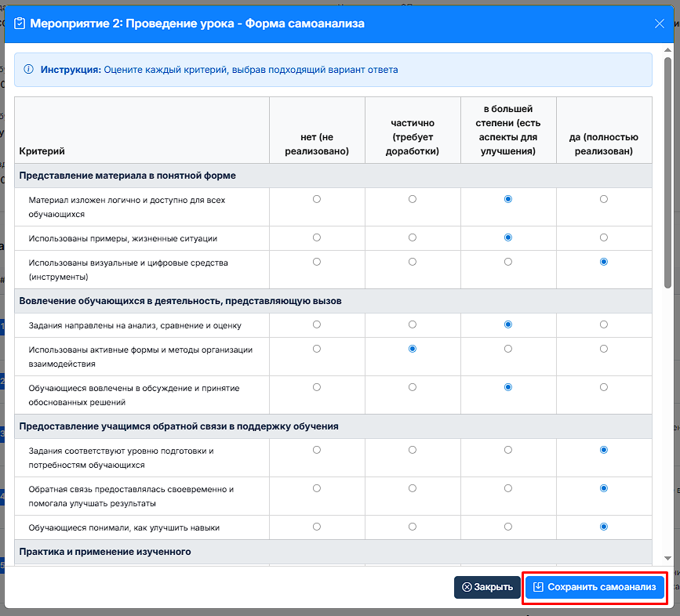Select 'в большей степени' for Обучающиеся вовлечены в обсуждение
The width and height of the screenshot is (680, 616).
click(x=507, y=387)
